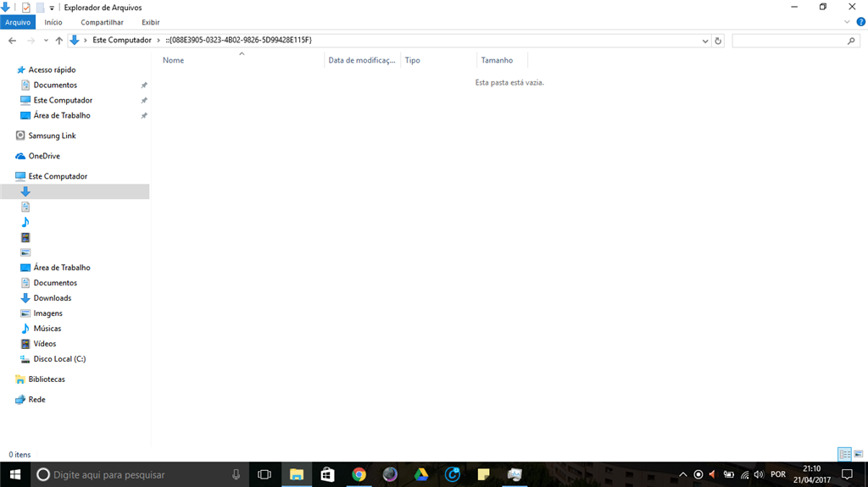Go back with the left arrow
The width and height of the screenshot is (868, 487).
click(x=12, y=41)
